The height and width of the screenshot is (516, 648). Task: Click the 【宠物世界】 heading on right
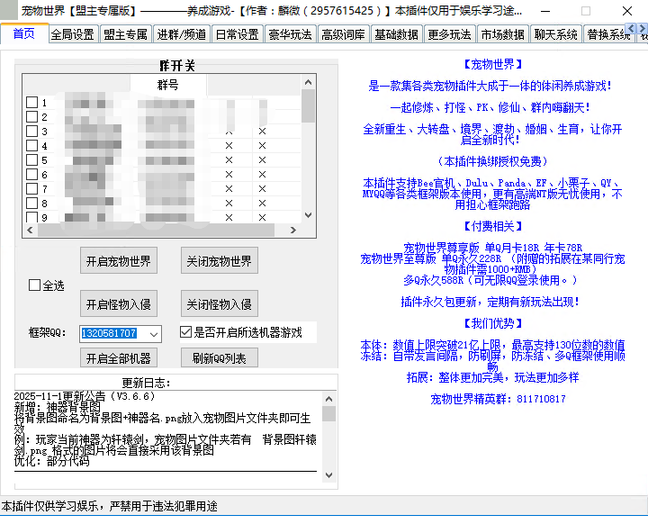pos(492,64)
